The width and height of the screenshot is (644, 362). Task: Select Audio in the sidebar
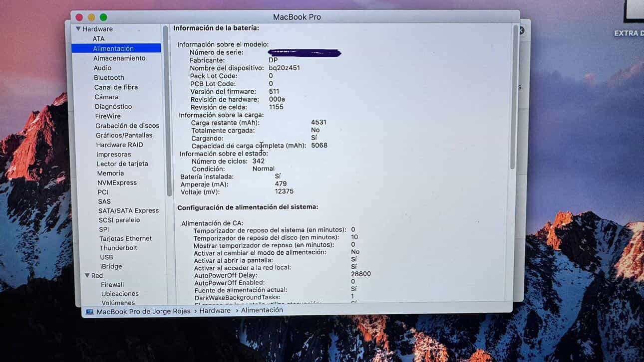coord(102,68)
